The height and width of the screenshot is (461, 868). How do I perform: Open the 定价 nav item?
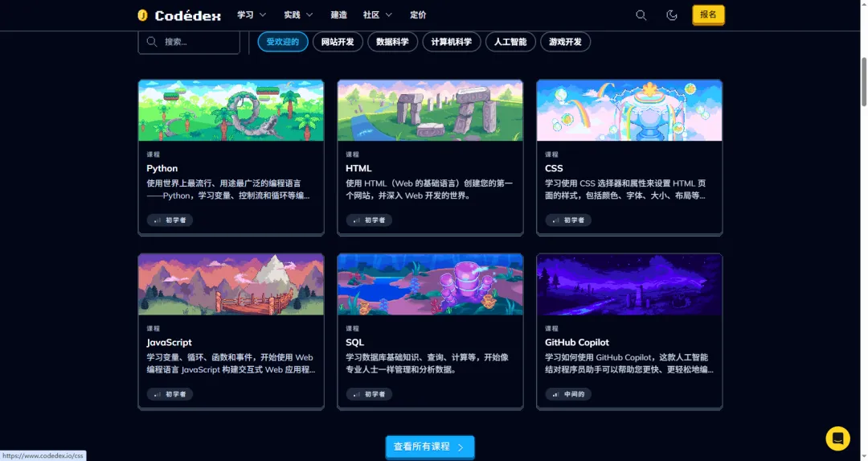pos(418,15)
